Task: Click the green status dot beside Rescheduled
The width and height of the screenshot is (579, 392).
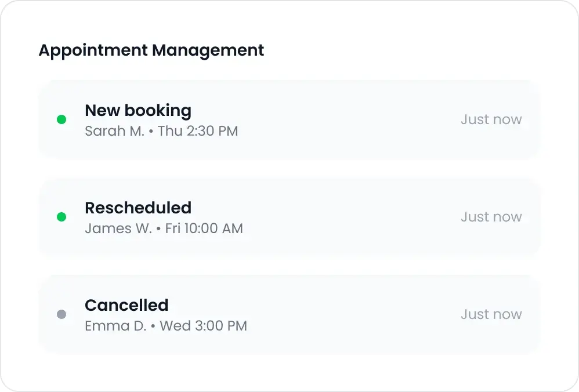Action: pyautogui.click(x=61, y=217)
